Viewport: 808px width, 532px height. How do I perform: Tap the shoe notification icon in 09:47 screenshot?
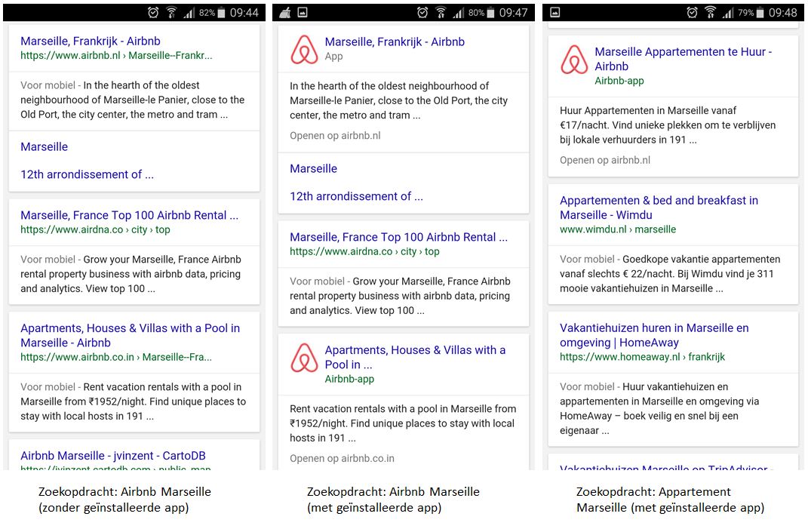[x=285, y=13]
